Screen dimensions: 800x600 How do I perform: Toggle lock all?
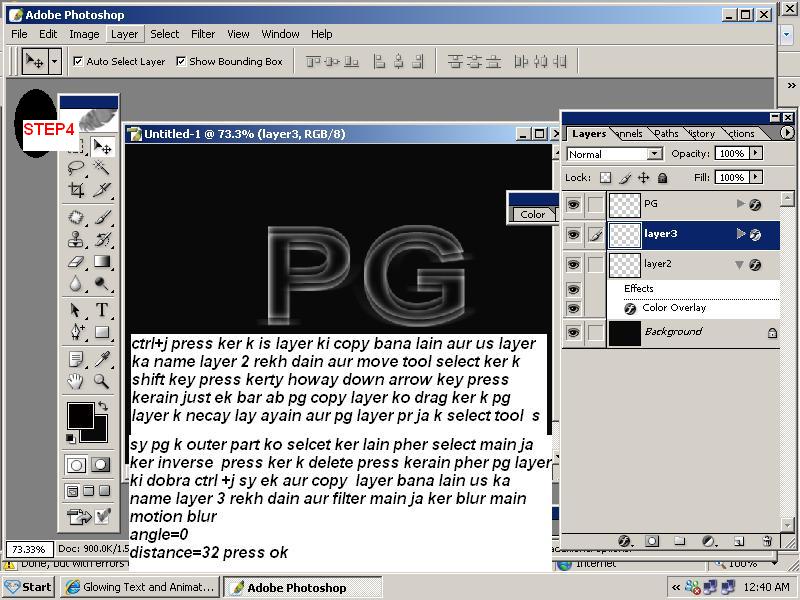pos(662,178)
